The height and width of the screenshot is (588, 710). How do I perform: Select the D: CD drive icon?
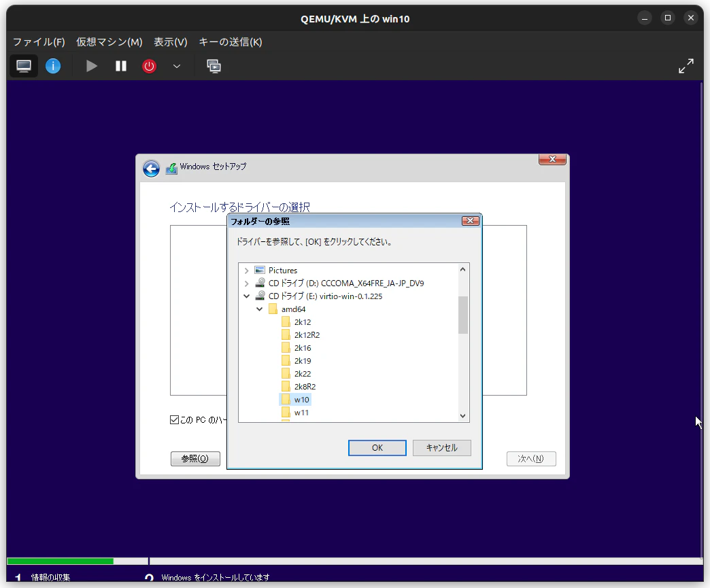[x=260, y=283]
